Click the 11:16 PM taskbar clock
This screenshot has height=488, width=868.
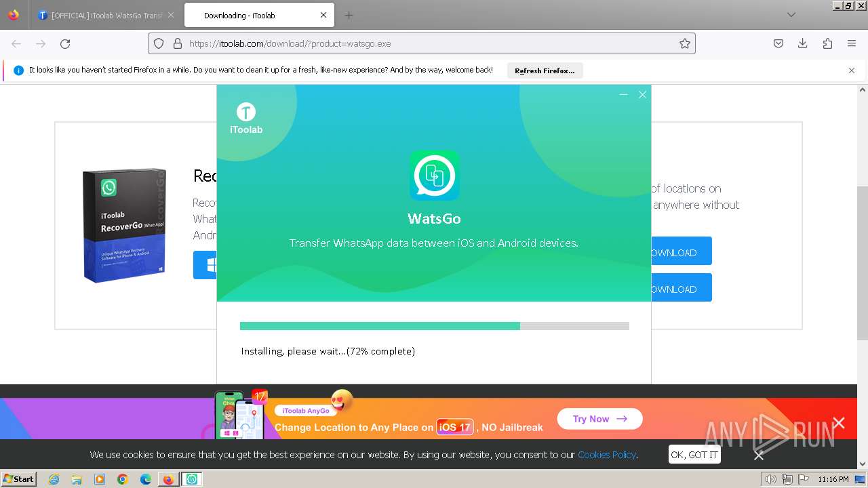click(833, 479)
